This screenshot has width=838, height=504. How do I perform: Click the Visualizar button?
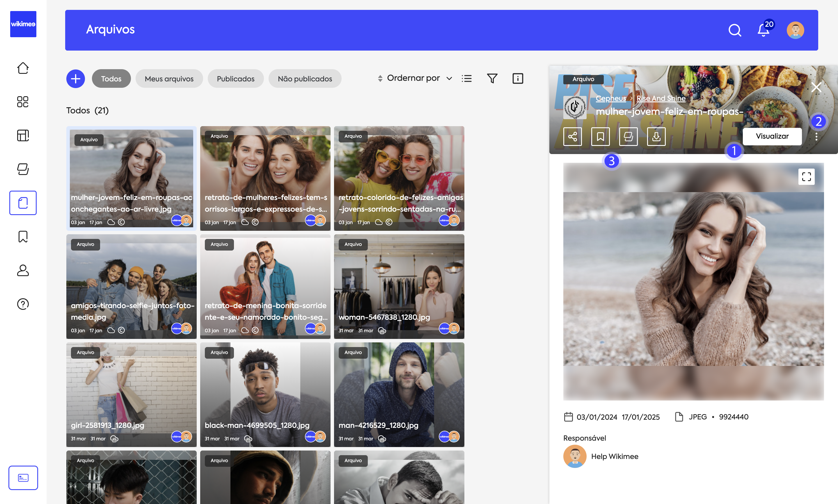click(x=772, y=136)
